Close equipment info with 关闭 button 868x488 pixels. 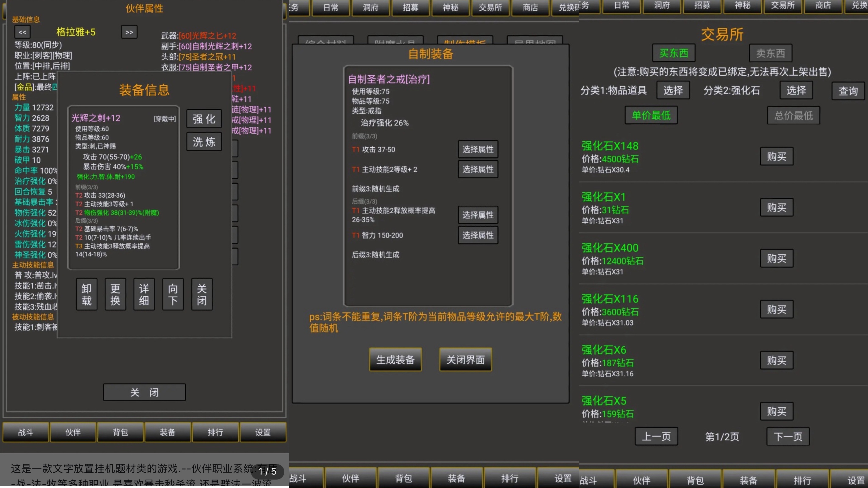(202, 294)
